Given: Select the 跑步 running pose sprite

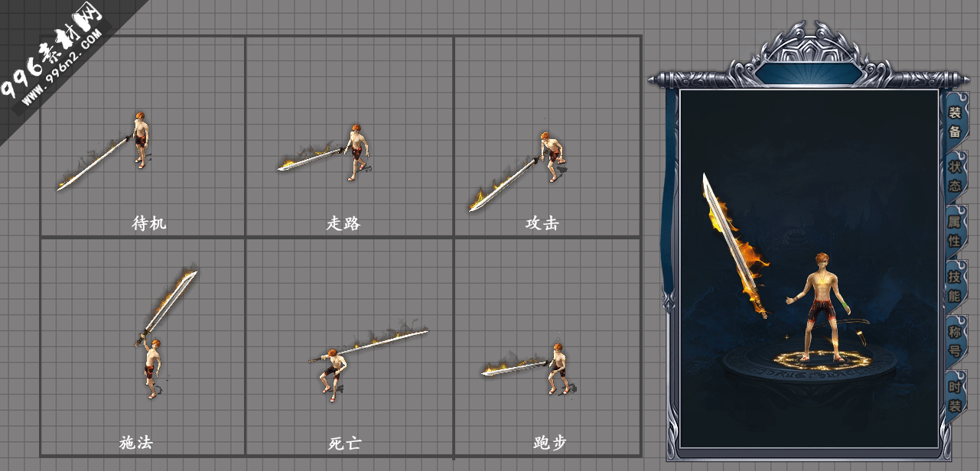Looking at the screenshot, I should [x=526, y=369].
